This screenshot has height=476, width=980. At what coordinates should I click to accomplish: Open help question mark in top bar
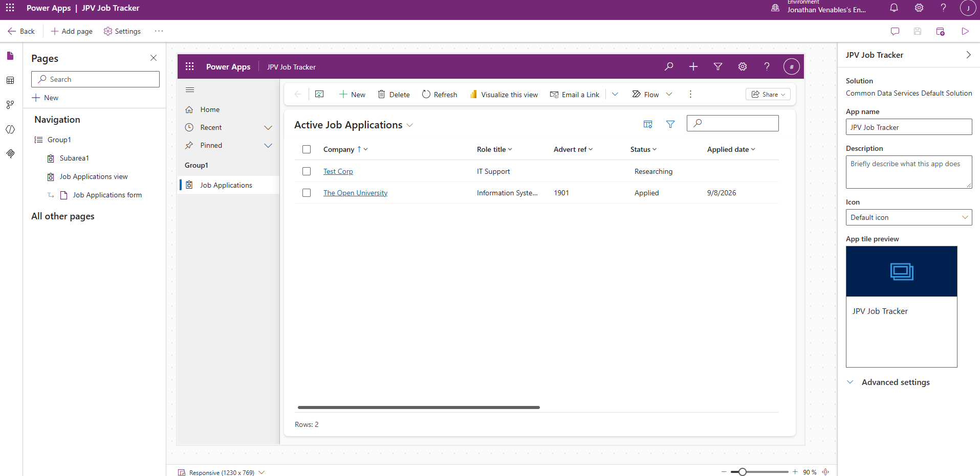[943, 8]
